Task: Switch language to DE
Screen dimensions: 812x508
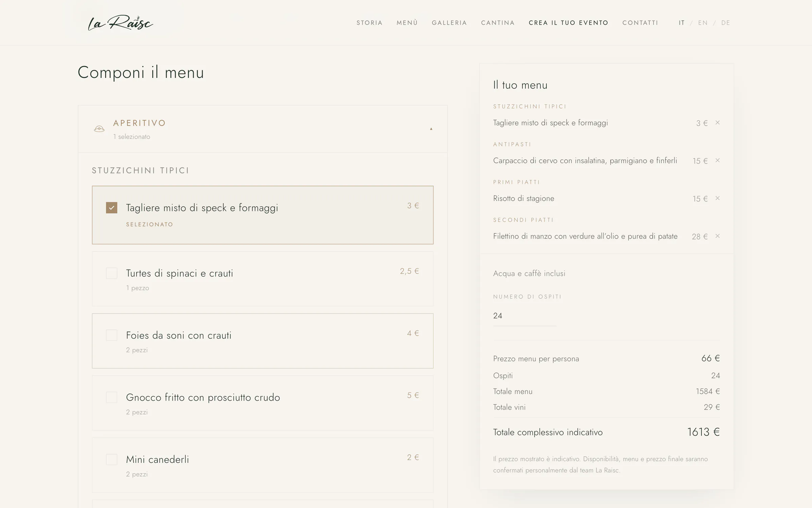Action: 726,23
